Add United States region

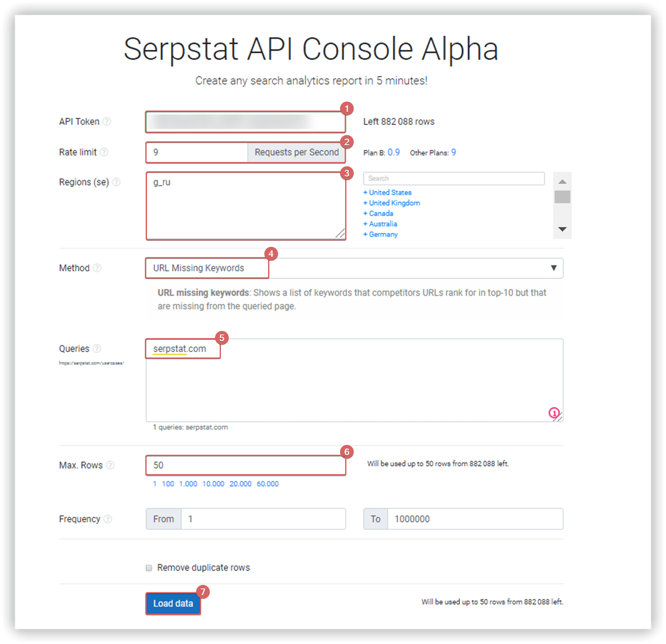point(387,192)
